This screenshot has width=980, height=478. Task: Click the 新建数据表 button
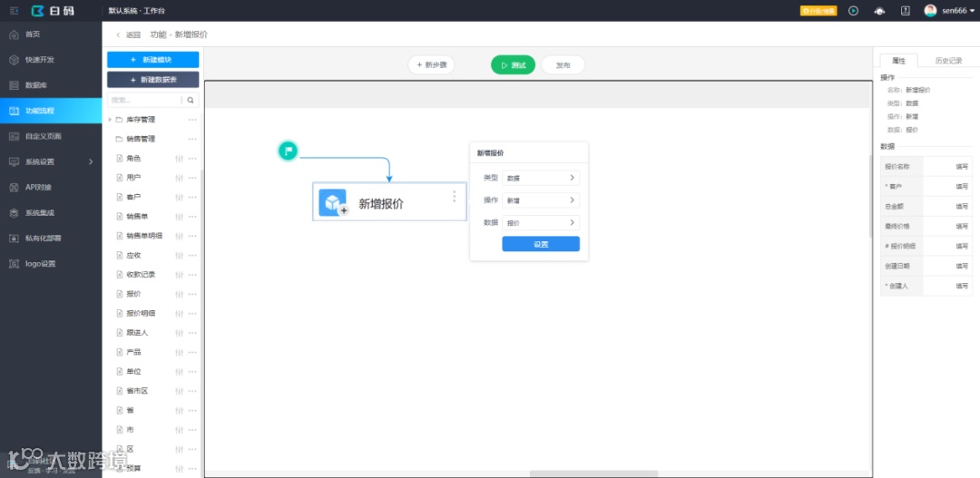point(153,79)
